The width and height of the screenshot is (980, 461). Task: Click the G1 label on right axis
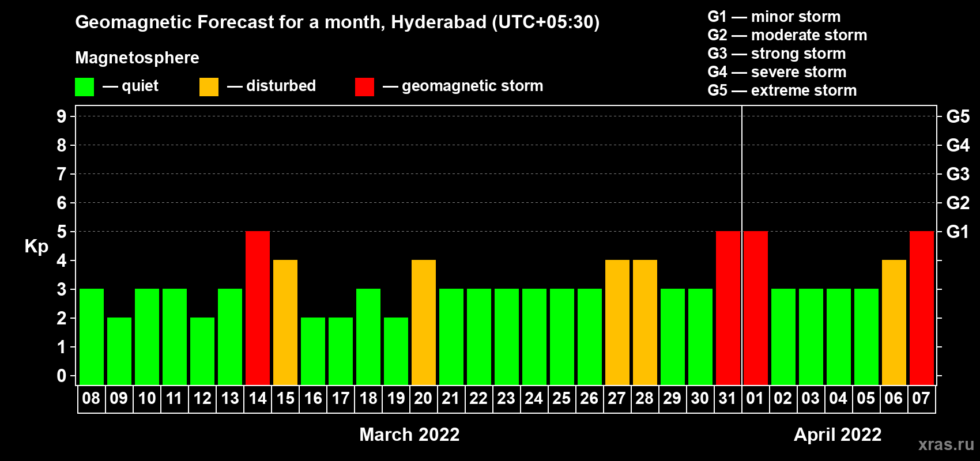958,232
